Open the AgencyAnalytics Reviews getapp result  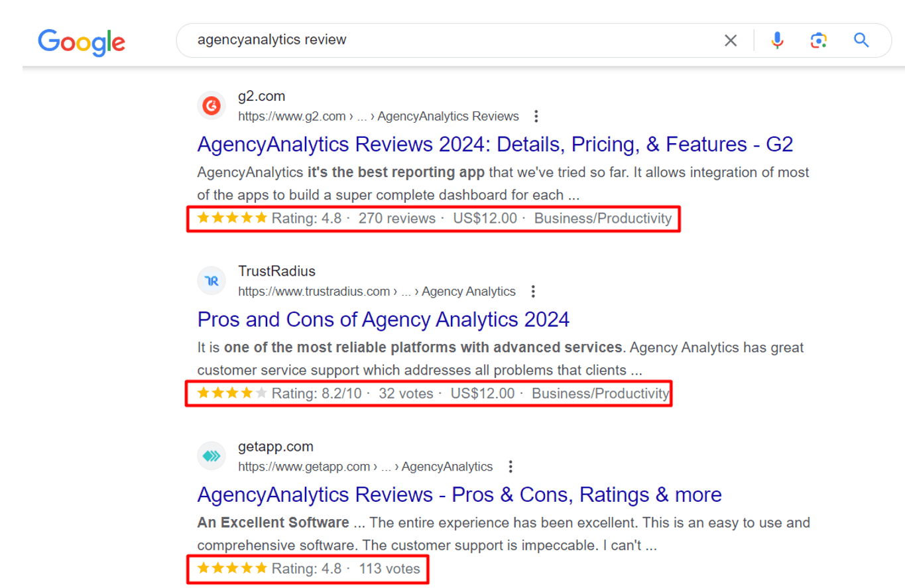pos(459,495)
